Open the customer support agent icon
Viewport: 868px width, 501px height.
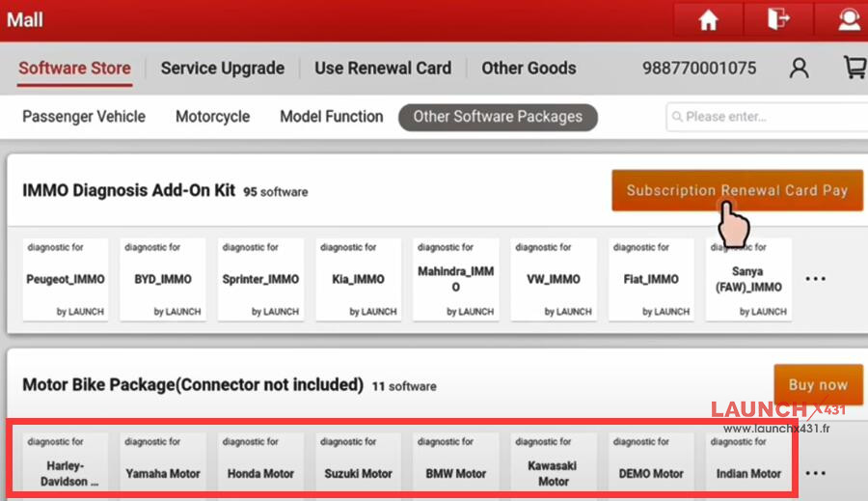click(848, 20)
